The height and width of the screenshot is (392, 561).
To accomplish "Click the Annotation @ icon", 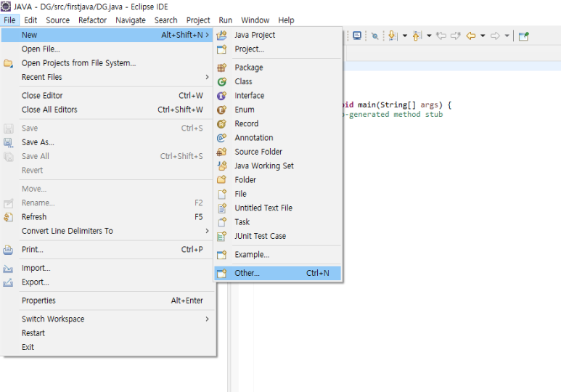I will pyautogui.click(x=222, y=138).
